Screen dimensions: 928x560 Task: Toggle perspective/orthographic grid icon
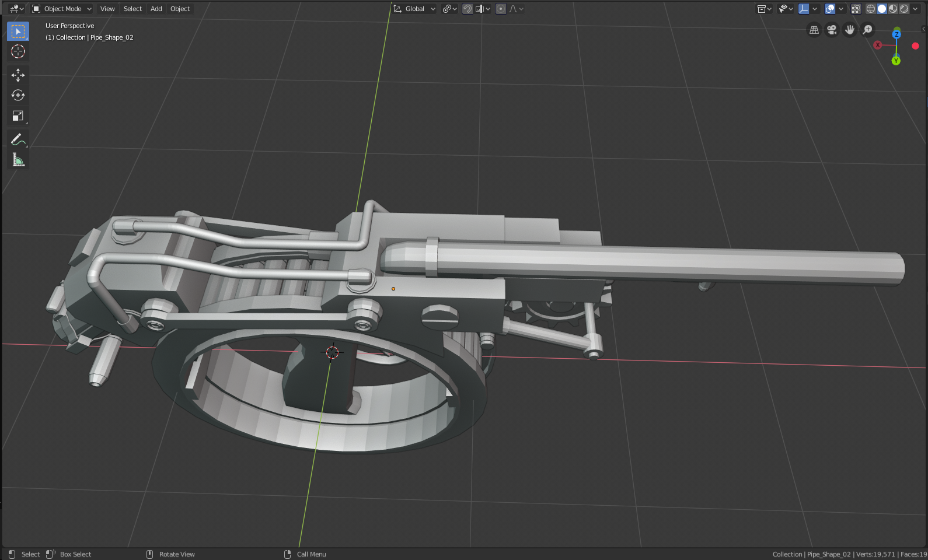coord(814,30)
